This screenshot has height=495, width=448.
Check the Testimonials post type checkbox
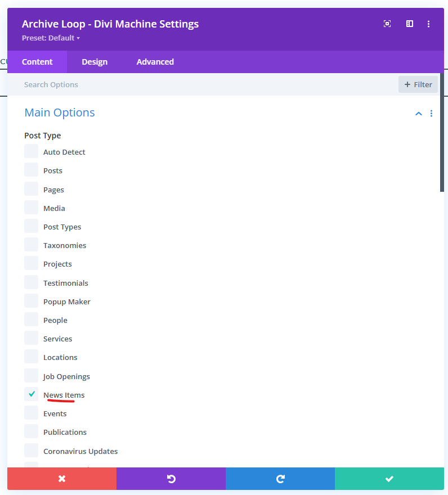(32, 282)
